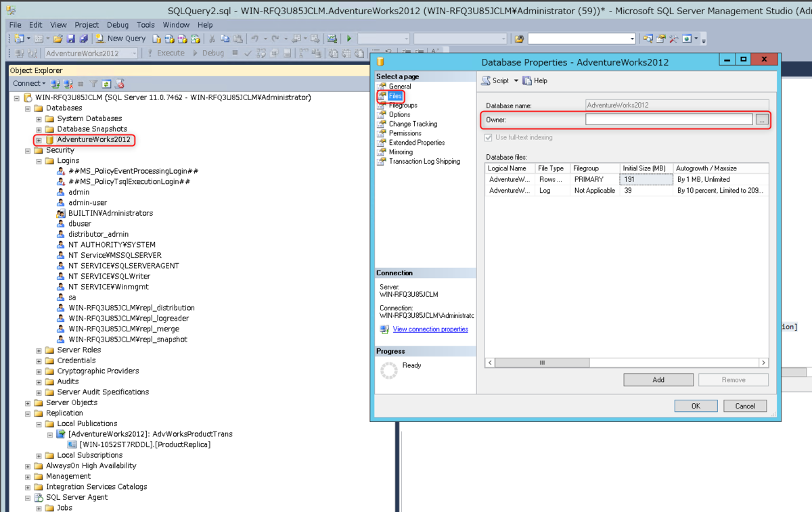Click horizontal scrollbar of Database files grid
Image resolution: width=812 pixels, height=512 pixels.
coord(627,363)
